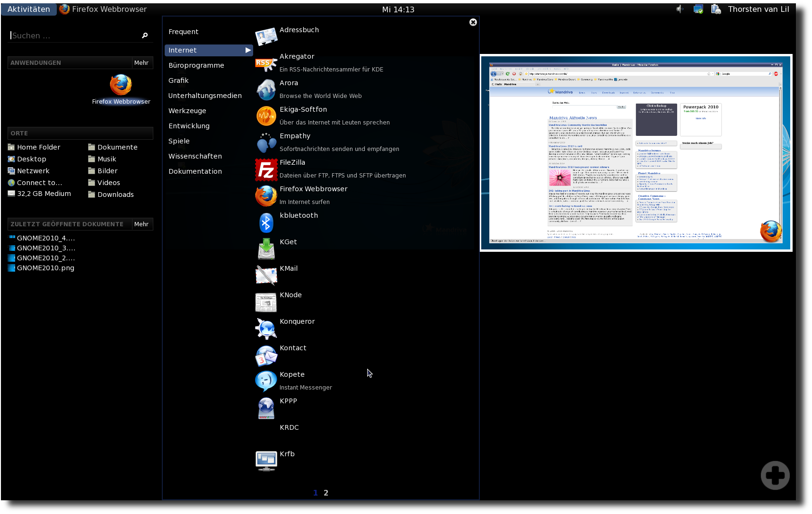Focus the Suchen search field

pos(75,35)
